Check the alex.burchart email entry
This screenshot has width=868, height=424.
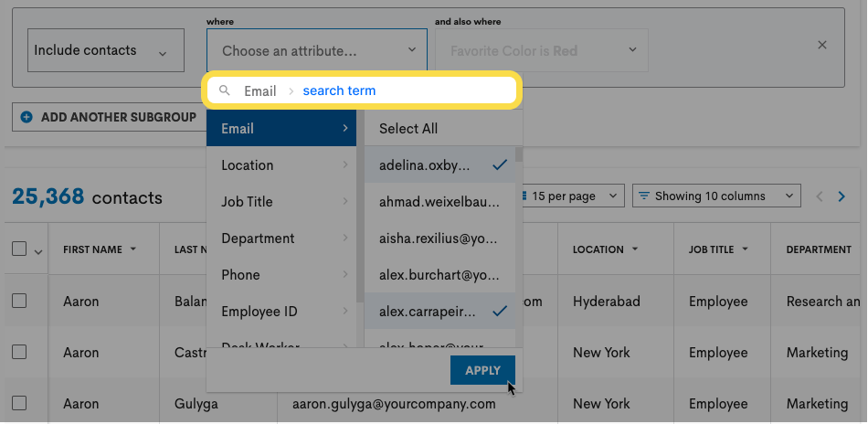click(440, 274)
